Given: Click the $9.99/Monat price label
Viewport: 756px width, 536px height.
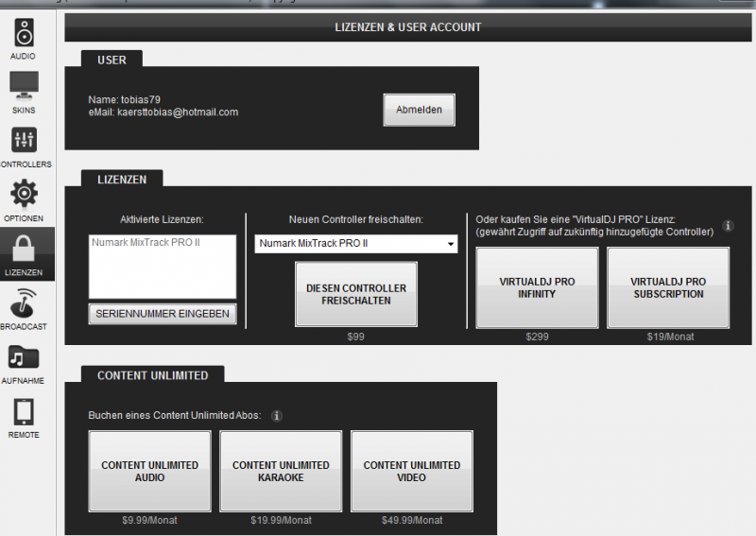Looking at the screenshot, I should 150,520.
